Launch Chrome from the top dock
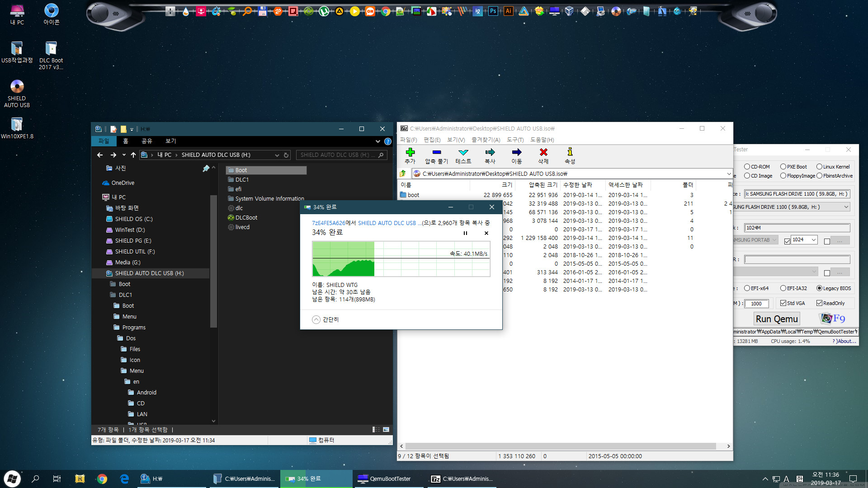868x488 pixels. [385, 11]
